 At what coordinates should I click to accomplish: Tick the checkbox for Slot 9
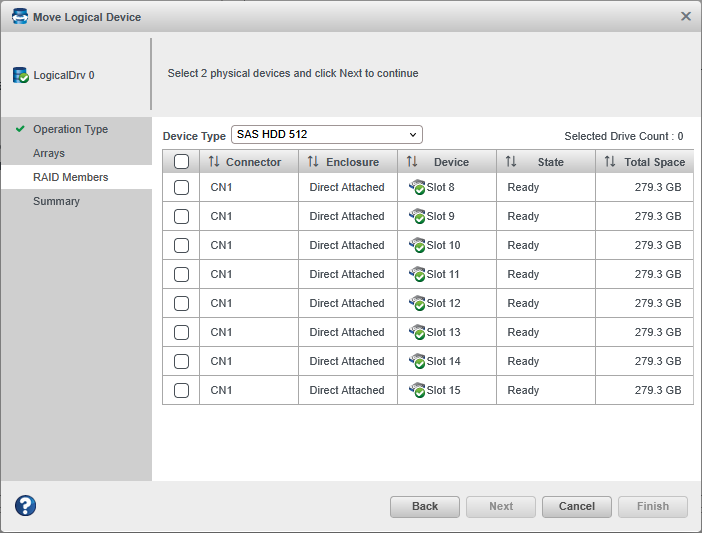(181, 216)
